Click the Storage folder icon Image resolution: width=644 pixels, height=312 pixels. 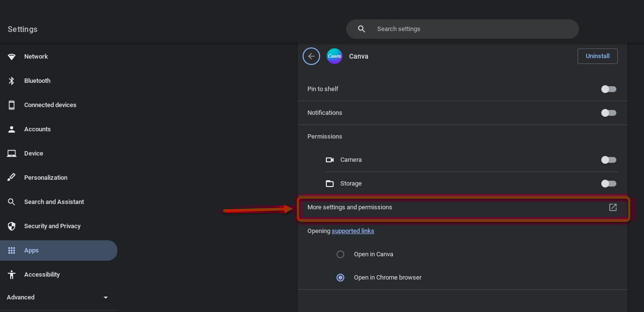(x=330, y=184)
